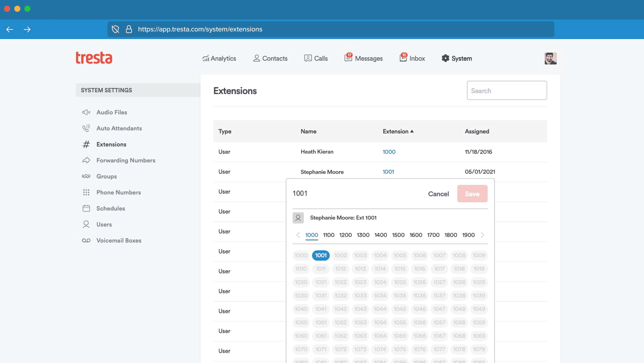The width and height of the screenshot is (644, 363).
Task: Click the Auto Attendants phone icon
Action: click(x=86, y=128)
